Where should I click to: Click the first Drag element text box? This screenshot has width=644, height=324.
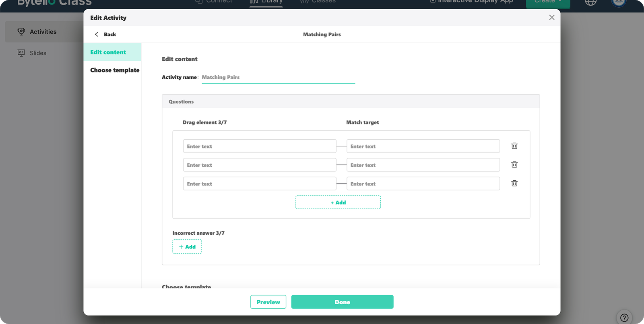pos(259,146)
